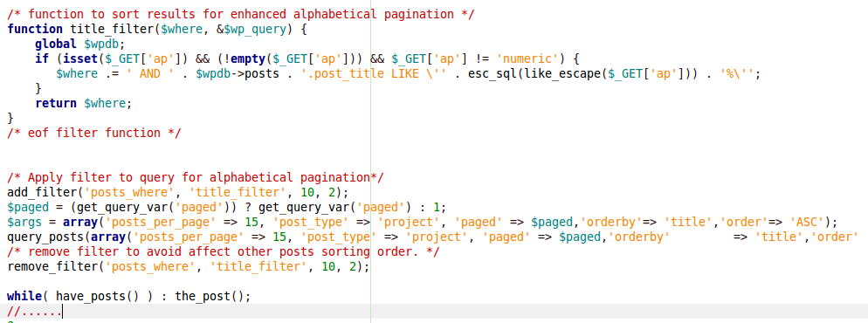Screen dimensions: 868x323
Task: Click the comment about enhanced alphabetical pagination
Action: click(241, 14)
